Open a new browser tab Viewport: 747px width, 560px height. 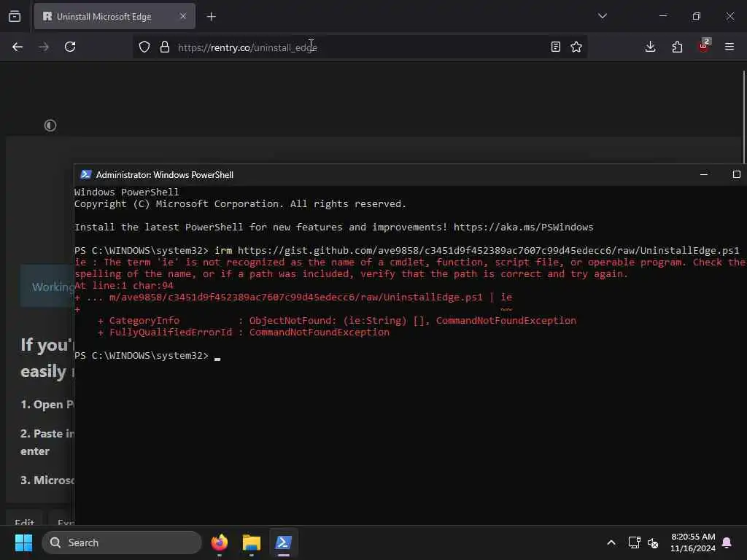(211, 17)
